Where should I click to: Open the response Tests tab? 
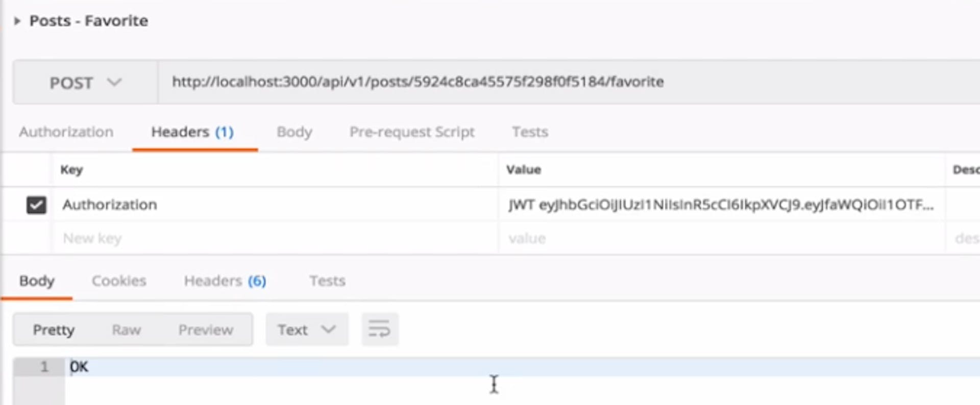point(327,281)
